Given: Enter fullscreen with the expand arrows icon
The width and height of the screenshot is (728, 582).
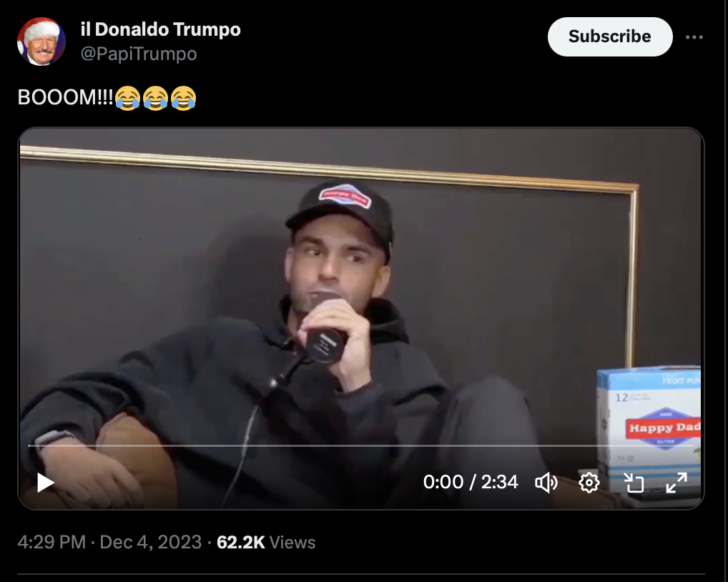Looking at the screenshot, I should 677,483.
